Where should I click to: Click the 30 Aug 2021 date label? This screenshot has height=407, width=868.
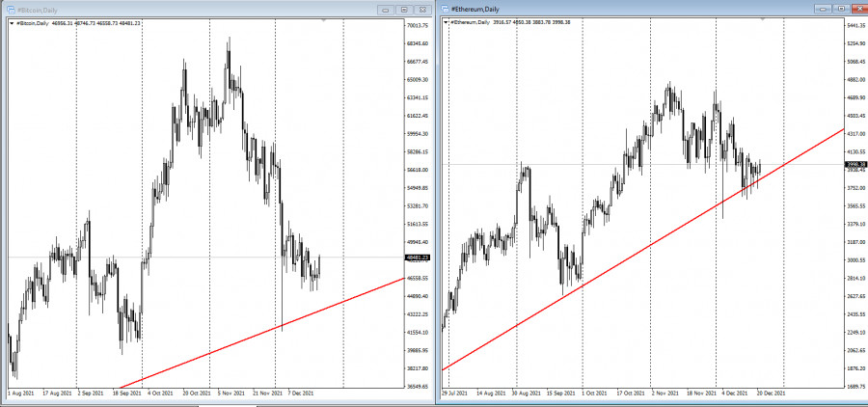tap(528, 393)
